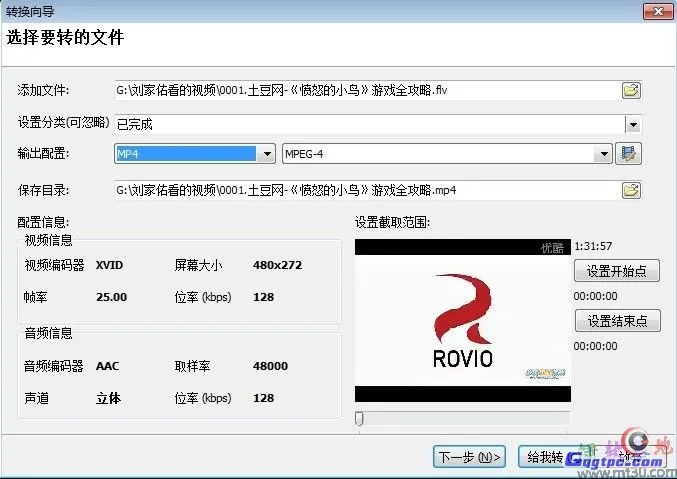The height and width of the screenshot is (479, 677).
Task: Expand the 设置分类 dropdown arrow
Action: pos(633,125)
